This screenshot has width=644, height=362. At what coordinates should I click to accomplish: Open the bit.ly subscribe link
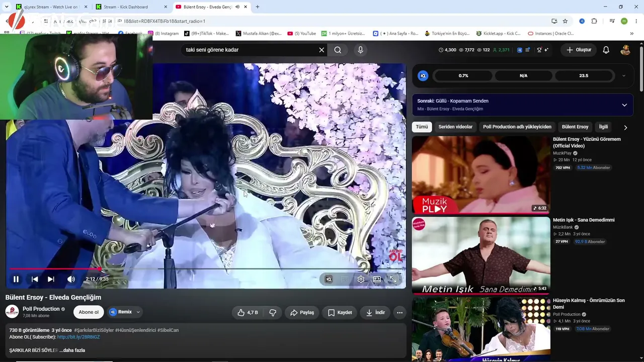[x=78, y=337]
